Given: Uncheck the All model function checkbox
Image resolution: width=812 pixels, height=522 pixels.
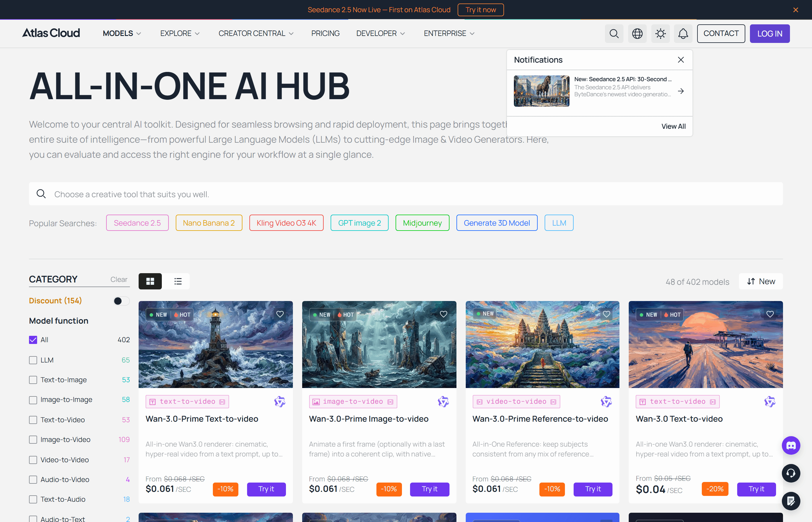Looking at the screenshot, I should pyautogui.click(x=33, y=340).
